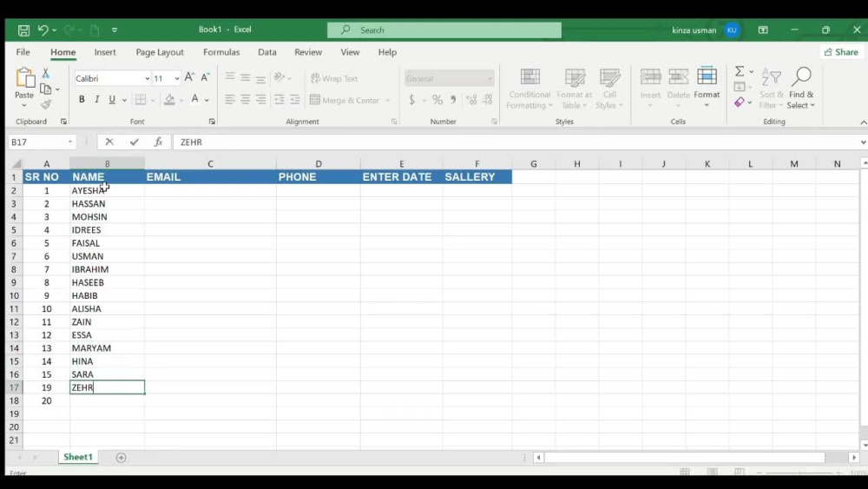The image size is (868, 489).
Task: Switch to the Review tab
Action: 308,52
